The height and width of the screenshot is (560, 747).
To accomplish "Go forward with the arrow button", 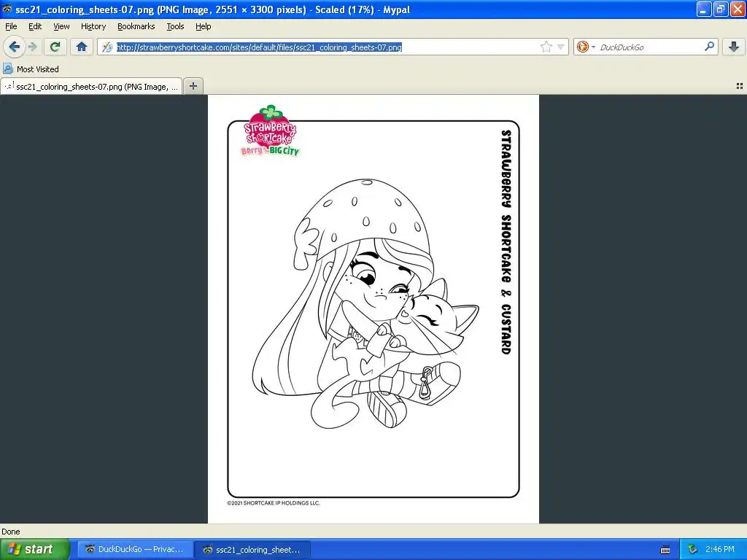I will click(x=32, y=47).
